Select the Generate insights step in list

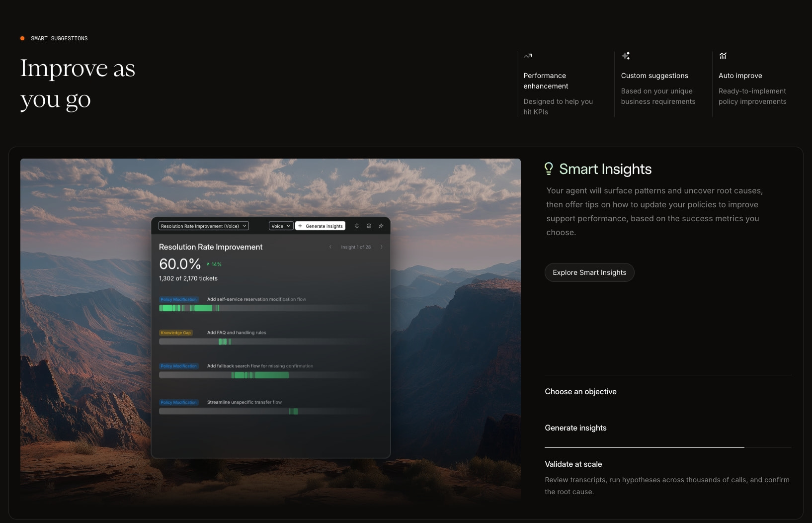coord(575,428)
